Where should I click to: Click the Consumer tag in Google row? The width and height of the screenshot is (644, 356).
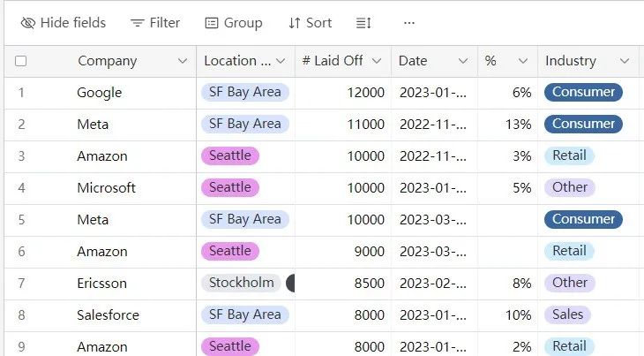tap(583, 92)
